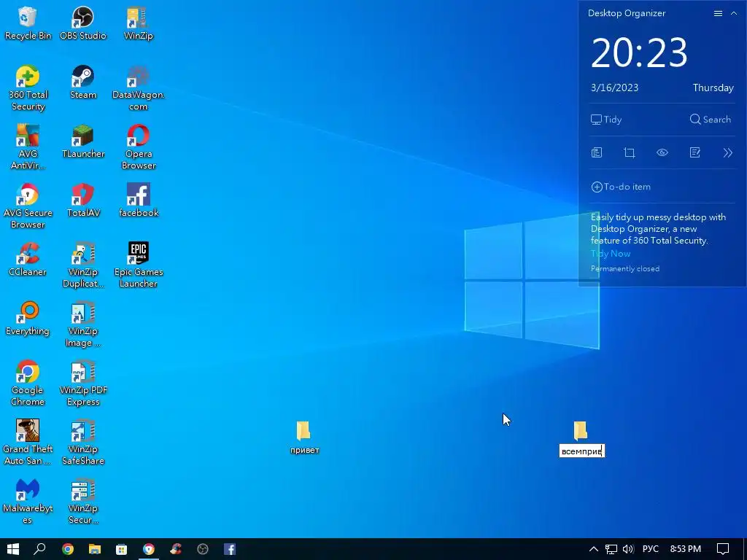Open the taskbar clock 8:53 PM

686,549
